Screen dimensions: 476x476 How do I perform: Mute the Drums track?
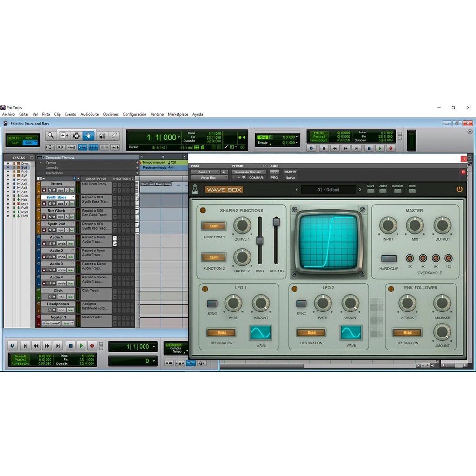[x=55, y=190]
